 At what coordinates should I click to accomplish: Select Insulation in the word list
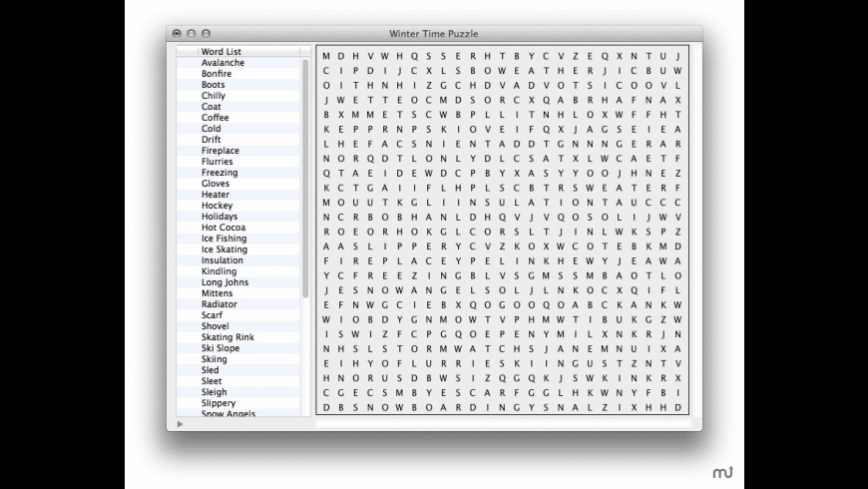pos(238,260)
